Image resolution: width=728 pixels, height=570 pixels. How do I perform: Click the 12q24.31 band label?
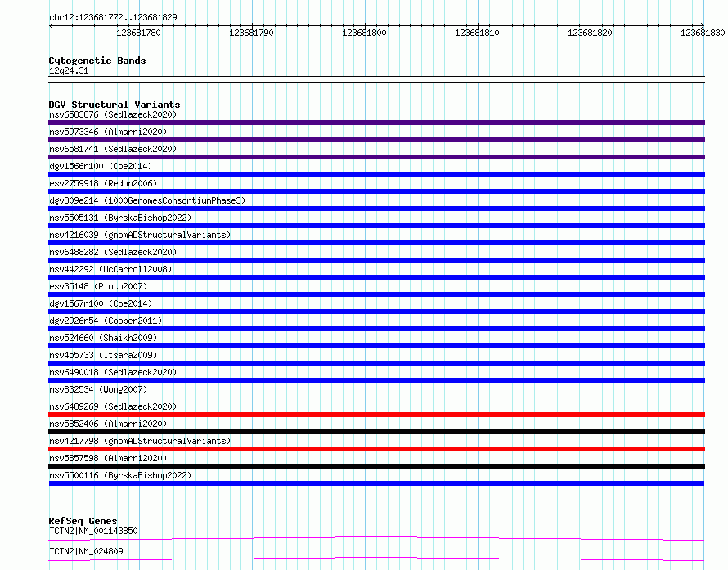click(x=69, y=70)
